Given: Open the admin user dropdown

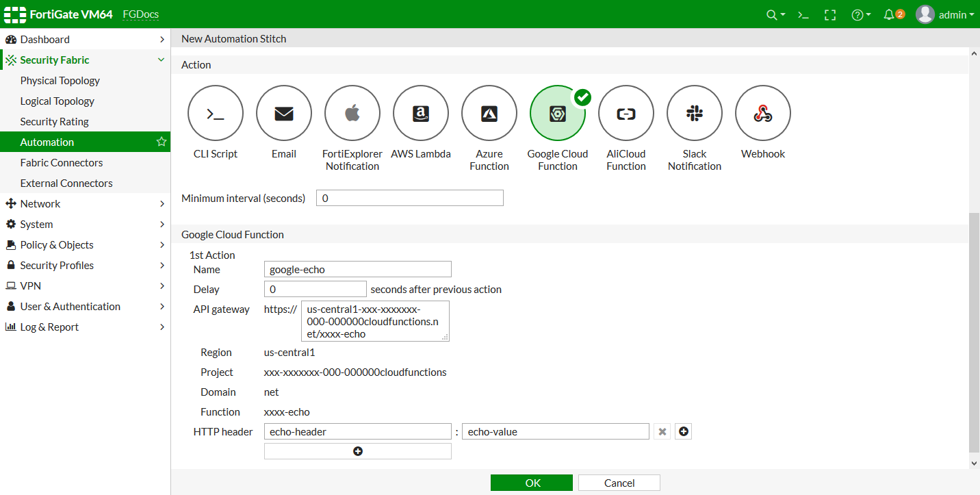Looking at the screenshot, I should [945, 14].
